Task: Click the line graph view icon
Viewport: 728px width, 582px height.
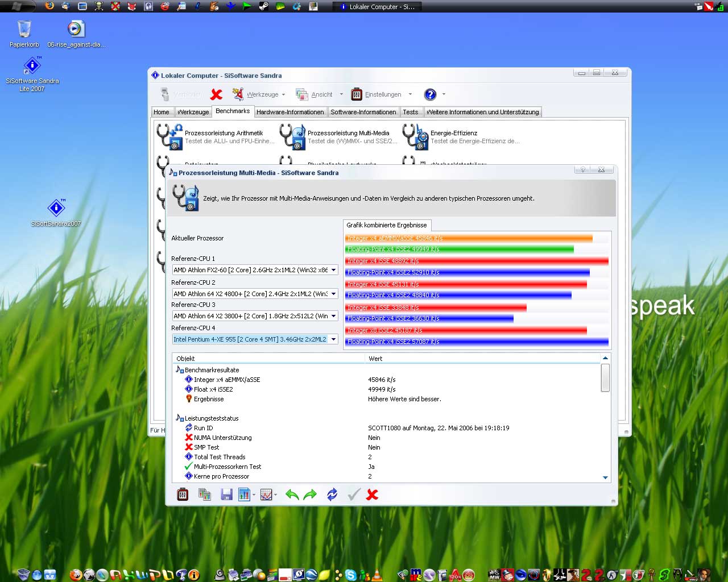Action: [x=266, y=494]
